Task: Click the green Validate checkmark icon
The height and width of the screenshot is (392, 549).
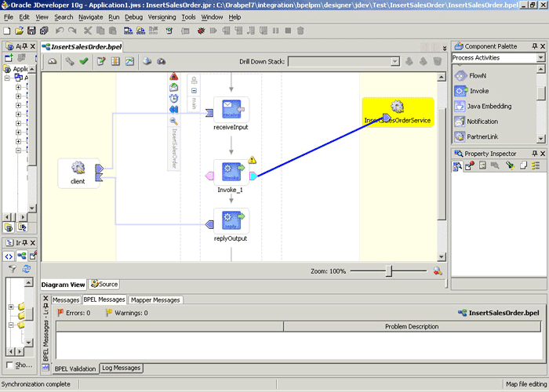Action: tap(84, 61)
